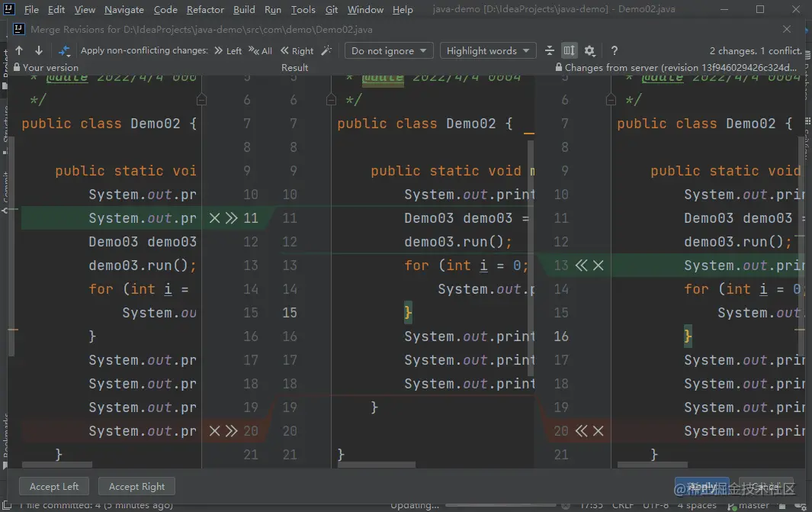Accept right conflict at line 20

582,430
